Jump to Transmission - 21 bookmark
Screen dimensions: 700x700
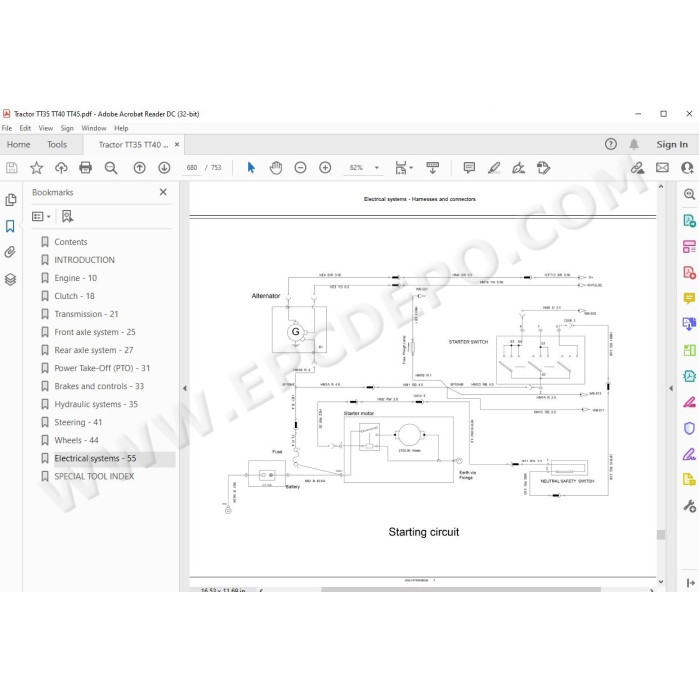click(86, 314)
